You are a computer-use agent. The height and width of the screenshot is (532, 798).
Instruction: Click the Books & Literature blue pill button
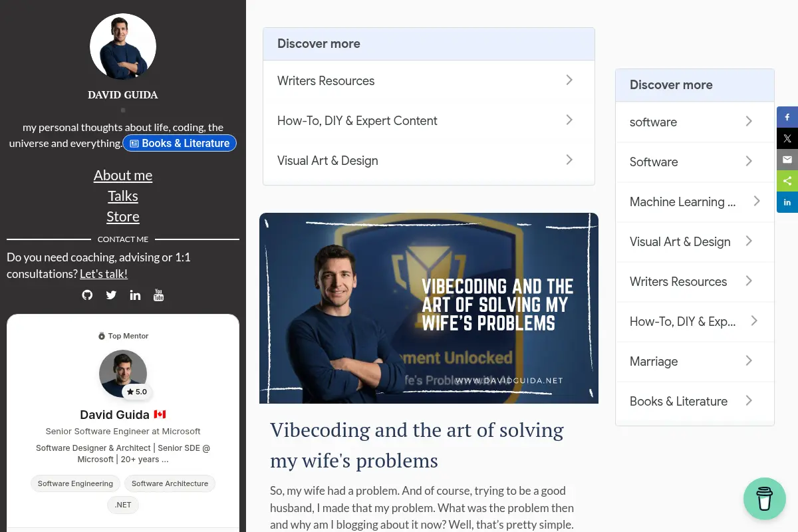(x=180, y=143)
